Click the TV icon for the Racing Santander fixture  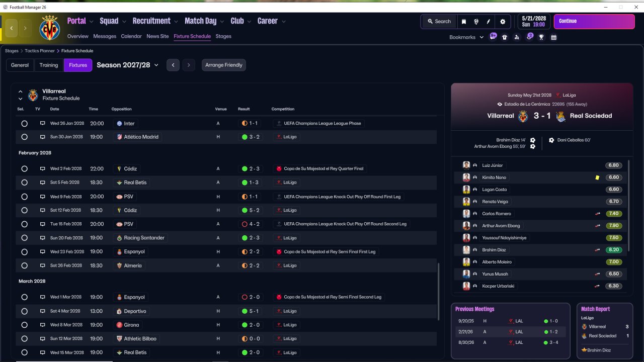42,238
